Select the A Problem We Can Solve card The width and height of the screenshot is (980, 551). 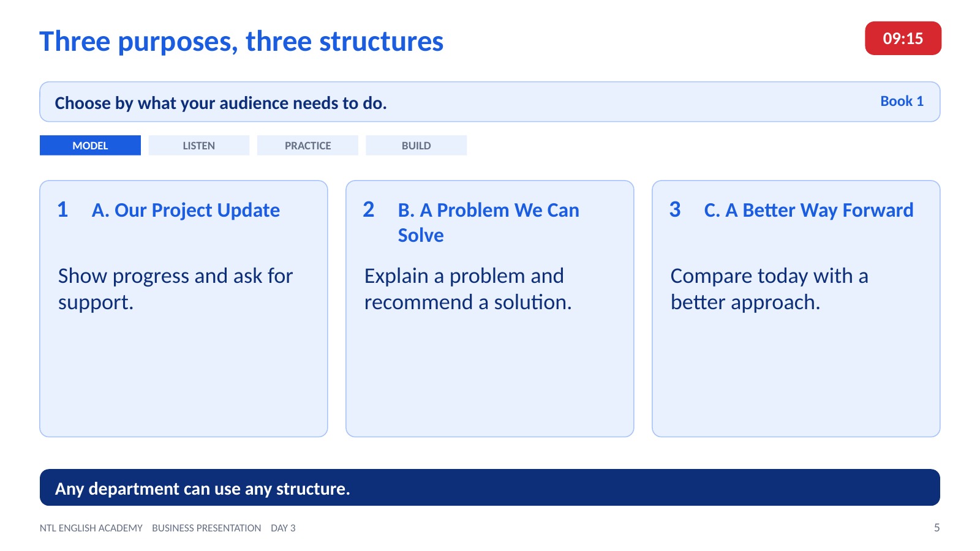tap(490, 309)
